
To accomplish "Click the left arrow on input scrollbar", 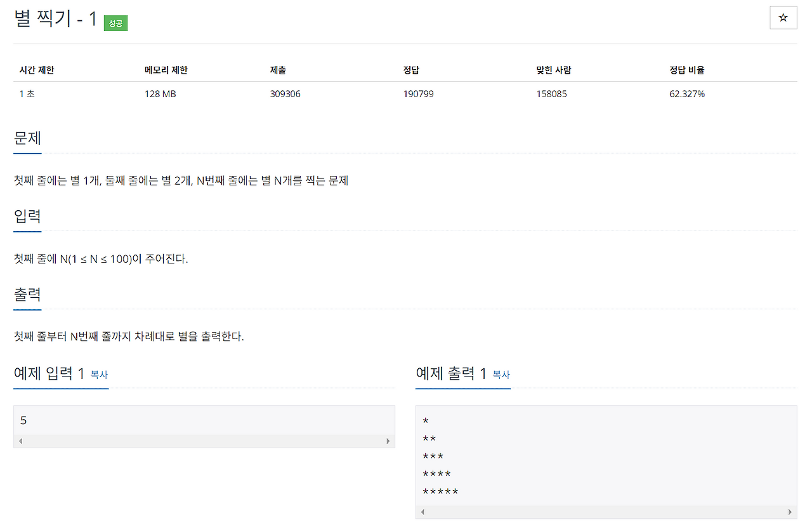I will [x=20, y=441].
